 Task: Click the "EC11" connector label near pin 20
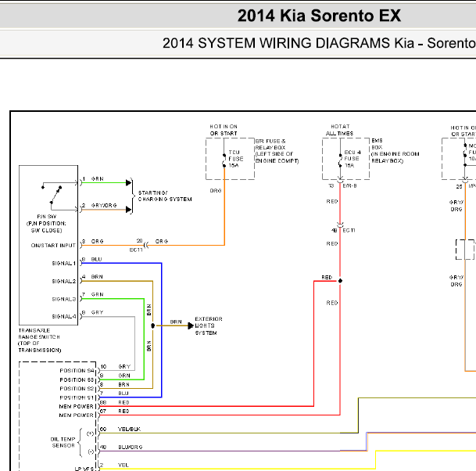coord(136,250)
